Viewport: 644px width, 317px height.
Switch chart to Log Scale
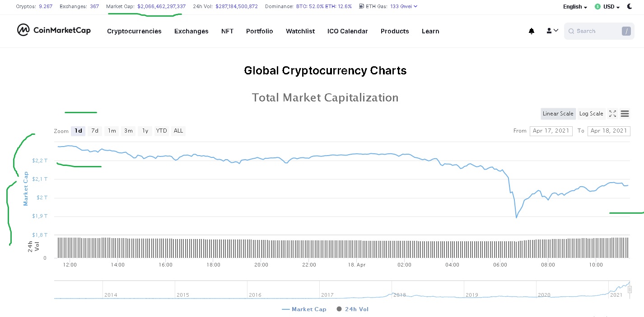pyautogui.click(x=591, y=114)
